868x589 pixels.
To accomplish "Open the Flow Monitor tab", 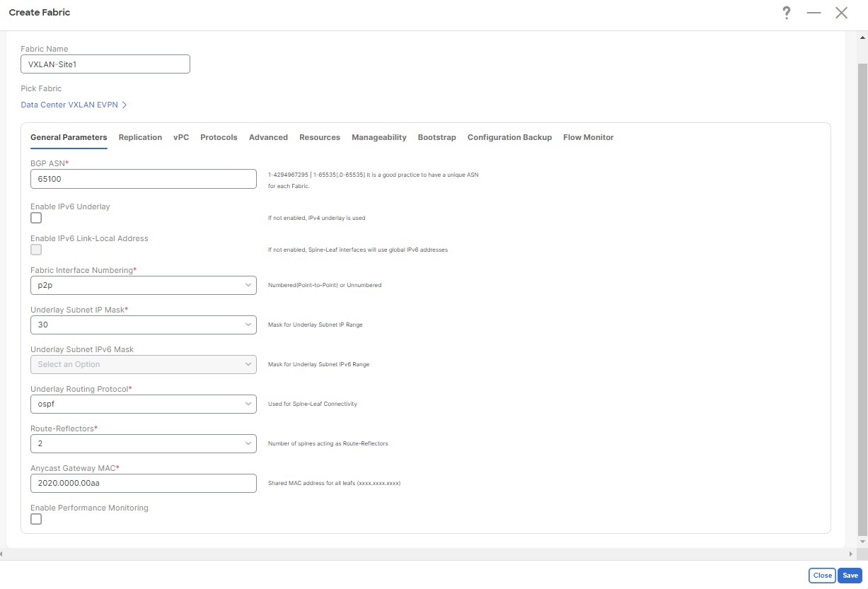I will click(588, 137).
